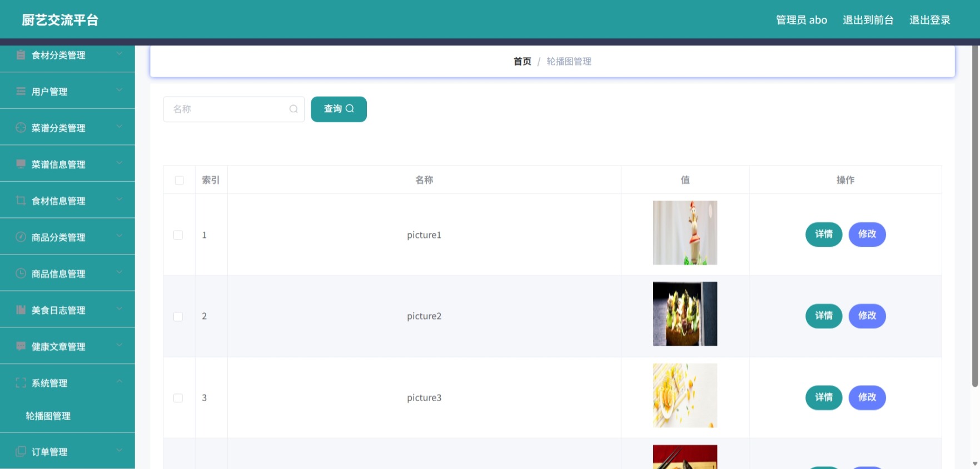Click the 食材信息管理 sidebar icon

click(21, 200)
